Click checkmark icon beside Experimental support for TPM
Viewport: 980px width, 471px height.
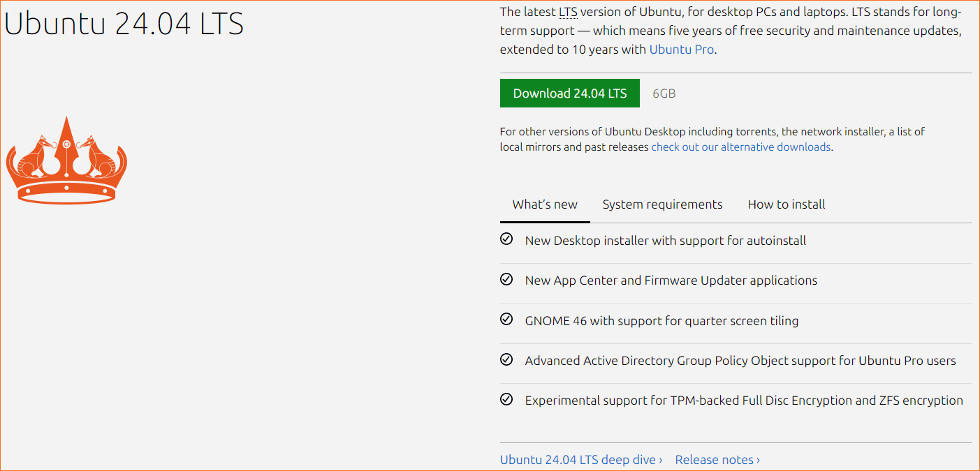[506, 399]
